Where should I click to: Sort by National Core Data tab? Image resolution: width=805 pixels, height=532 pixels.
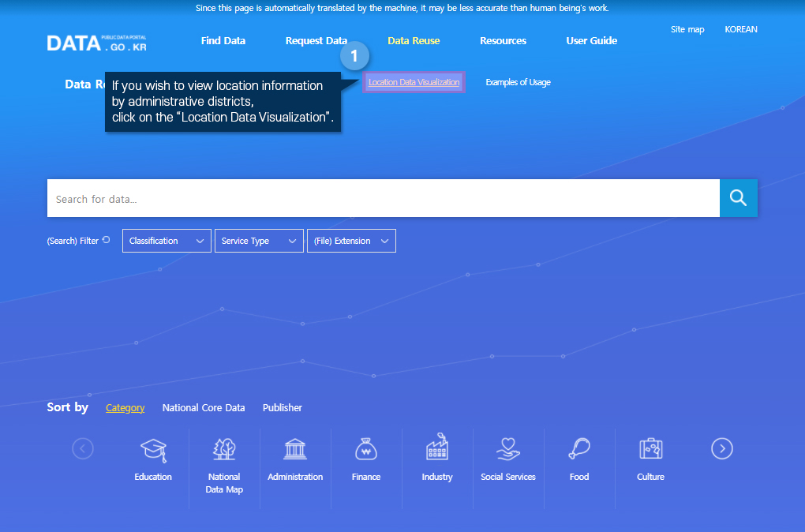[x=204, y=408]
